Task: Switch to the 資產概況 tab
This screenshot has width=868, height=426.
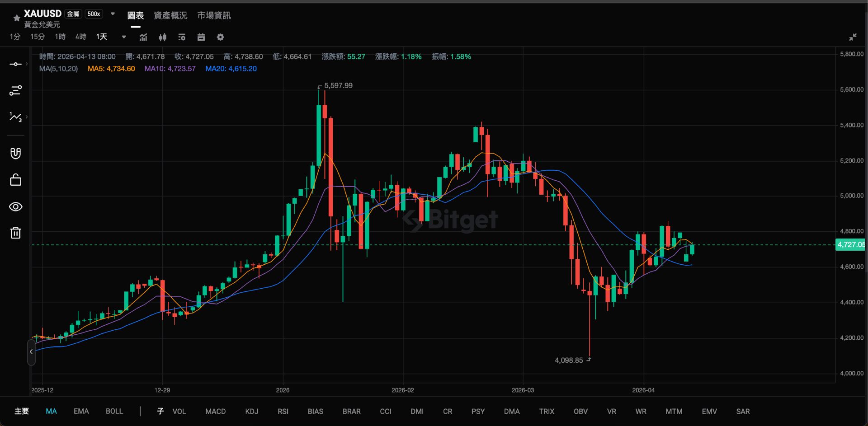Action: [x=170, y=15]
